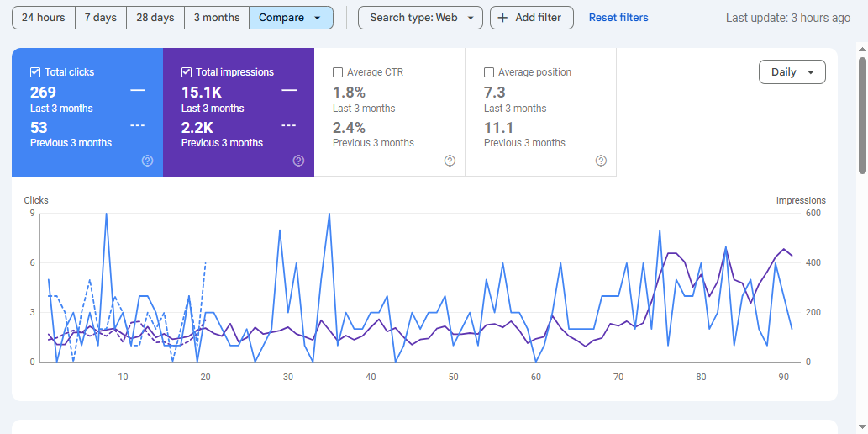This screenshot has width=868, height=434.
Task: Click the dashed line legend on Total clicks
Action: 138,125
